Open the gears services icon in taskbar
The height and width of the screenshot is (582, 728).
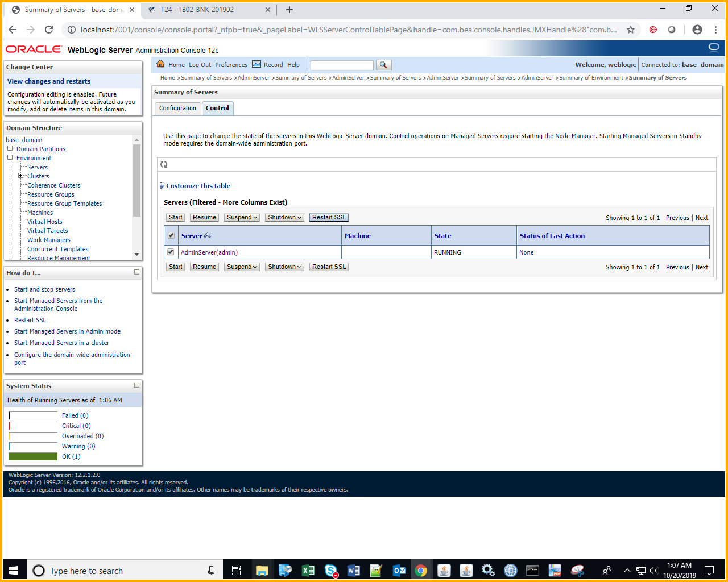click(x=488, y=571)
